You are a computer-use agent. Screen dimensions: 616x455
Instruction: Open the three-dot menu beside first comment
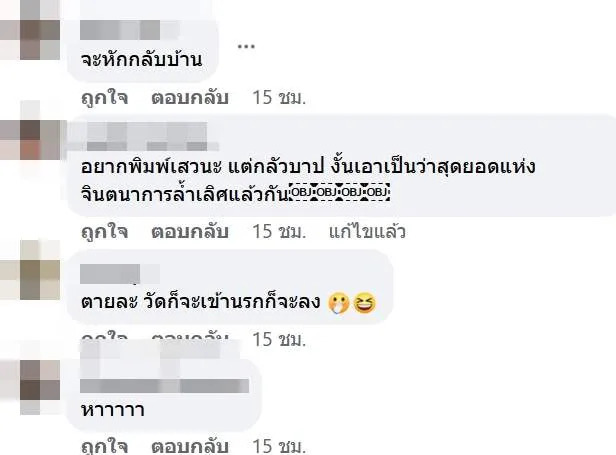point(246,46)
